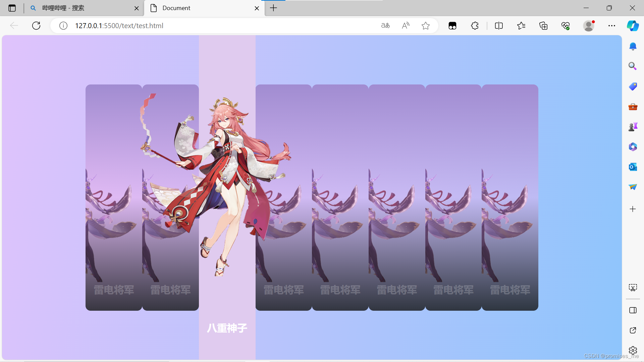Toggle split screen view
The height and width of the screenshot is (362, 644).
pos(499,25)
